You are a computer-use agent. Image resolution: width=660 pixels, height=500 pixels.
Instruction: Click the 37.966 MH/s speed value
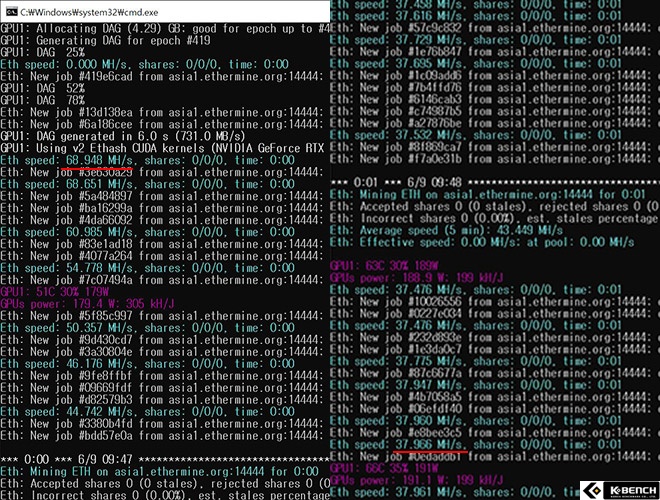(429, 445)
